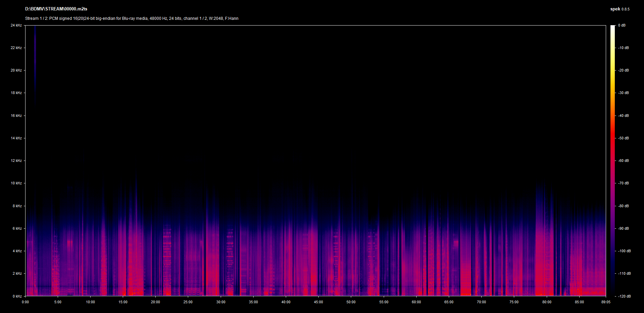This screenshot has height=313, width=644.
Task: Click the 4 kHz frequency axis label
Action: coord(17,251)
